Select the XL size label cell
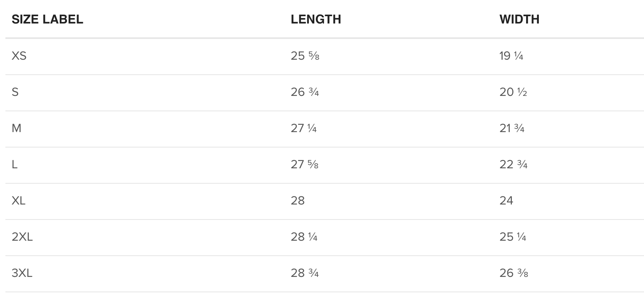The width and height of the screenshot is (644, 305). point(18,201)
